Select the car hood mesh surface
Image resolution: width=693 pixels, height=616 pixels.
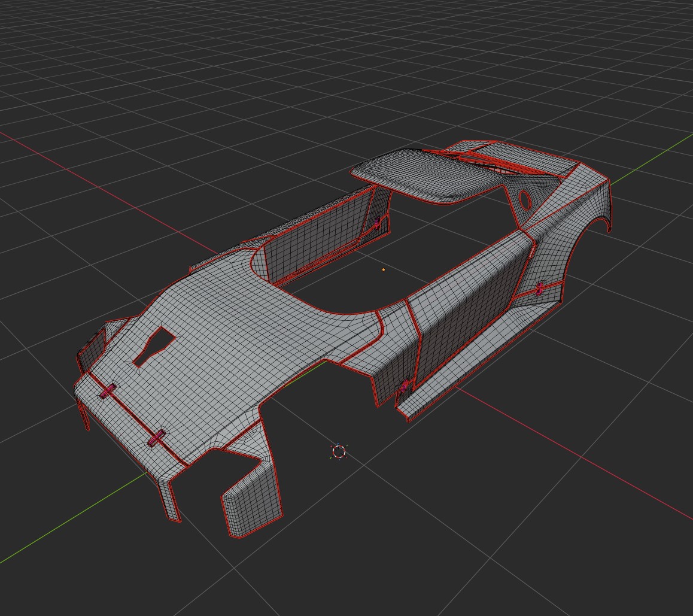pyautogui.click(x=230, y=341)
